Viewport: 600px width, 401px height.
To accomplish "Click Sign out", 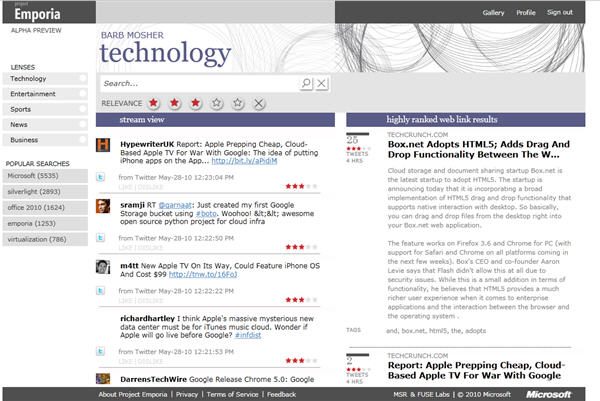I will tap(560, 12).
